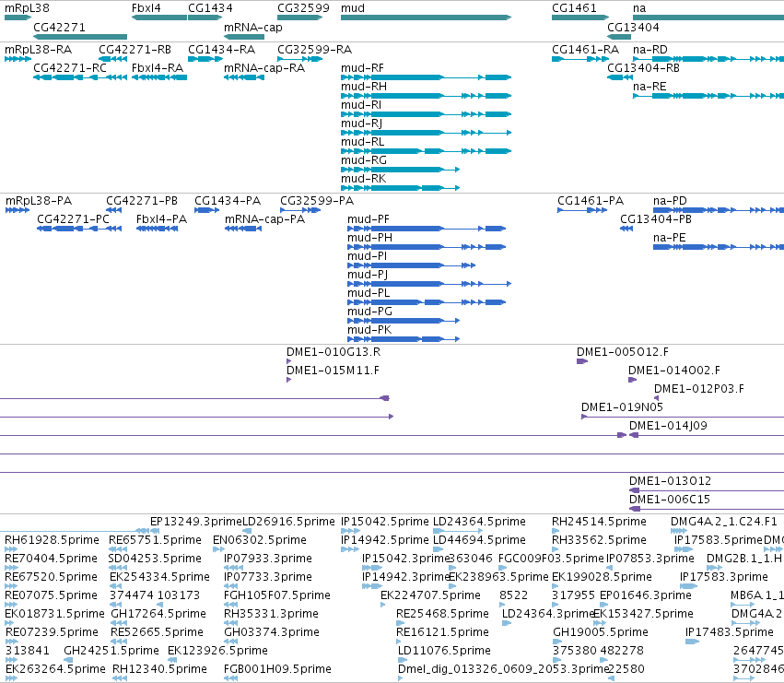Click protein na-PE
The height and width of the screenshot is (683, 784).
click(719, 247)
